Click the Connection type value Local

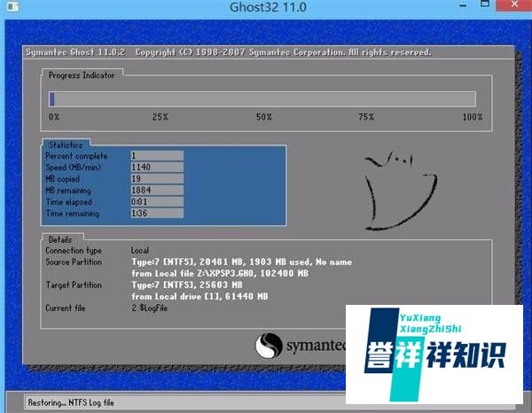pos(140,251)
